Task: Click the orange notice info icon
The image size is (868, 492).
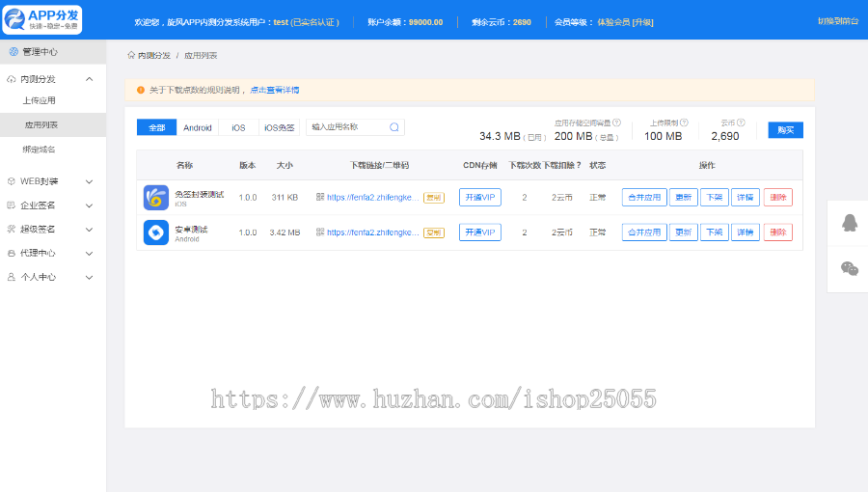Action: pos(141,90)
